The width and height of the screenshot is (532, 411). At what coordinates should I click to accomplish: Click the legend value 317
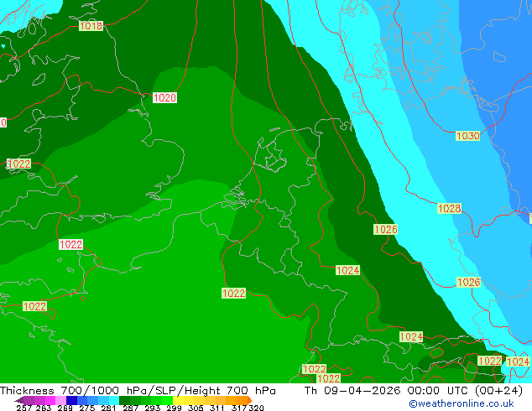239,408
